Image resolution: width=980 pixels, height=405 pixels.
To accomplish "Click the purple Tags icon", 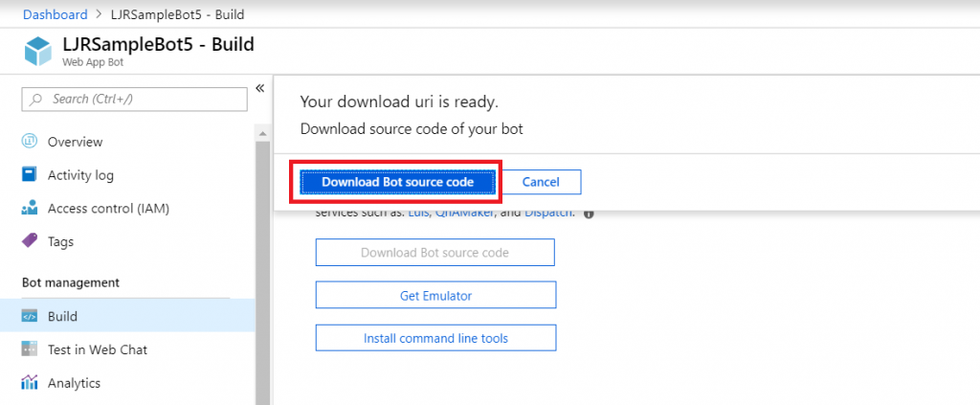I will coord(30,240).
